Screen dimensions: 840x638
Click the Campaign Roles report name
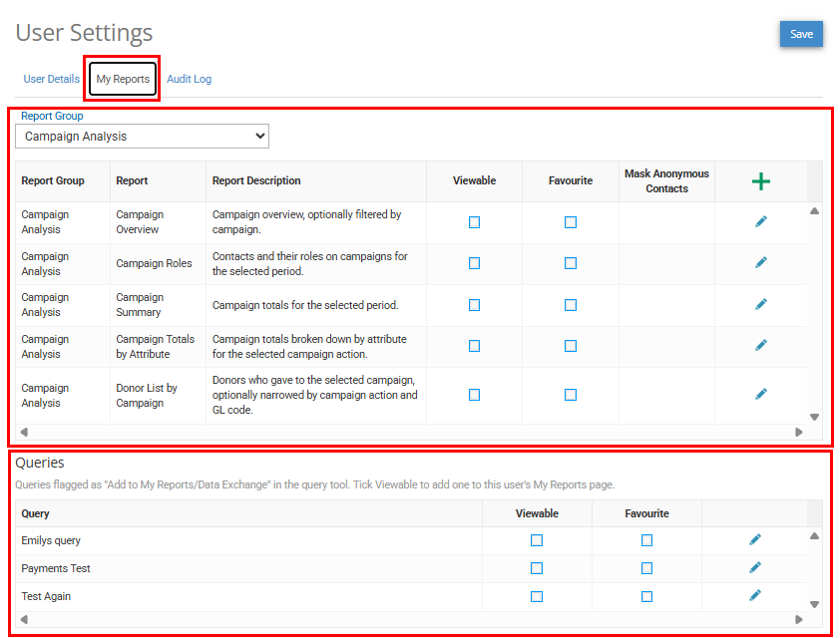pyautogui.click(x=154, y=263)
